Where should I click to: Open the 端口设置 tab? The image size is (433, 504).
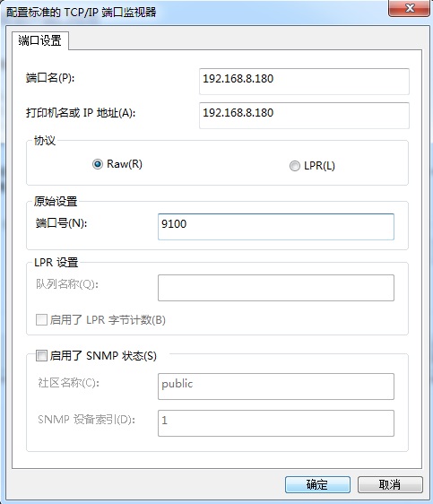coord(40,41)
